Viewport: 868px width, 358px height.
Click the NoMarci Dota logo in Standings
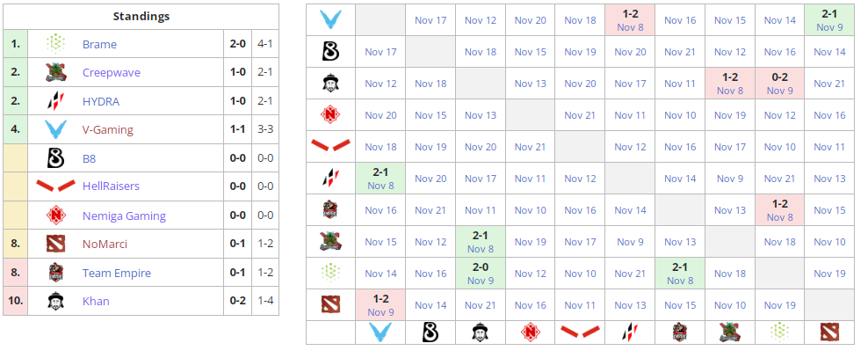[x=56, y=244]
